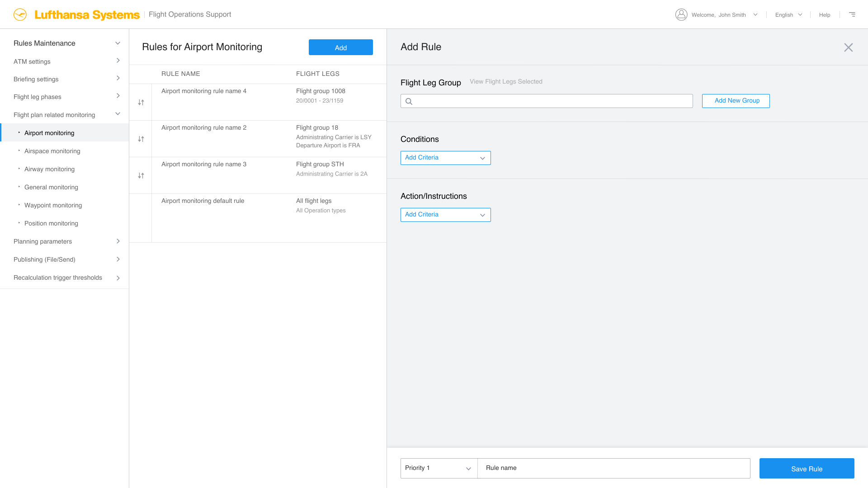Expand Publishing (File/Send)
The image size is (868, 488).
pos(118,259)
